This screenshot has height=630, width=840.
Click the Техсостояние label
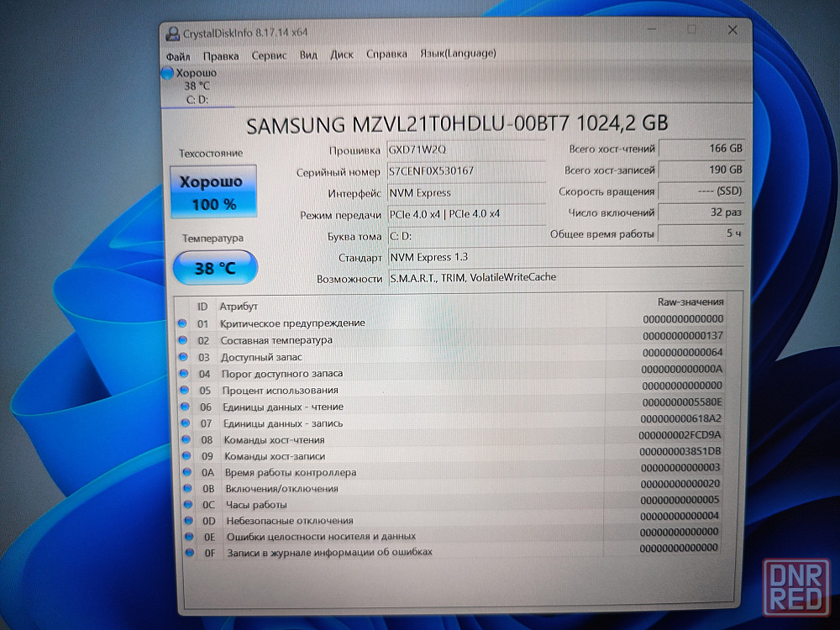point(211,153)
